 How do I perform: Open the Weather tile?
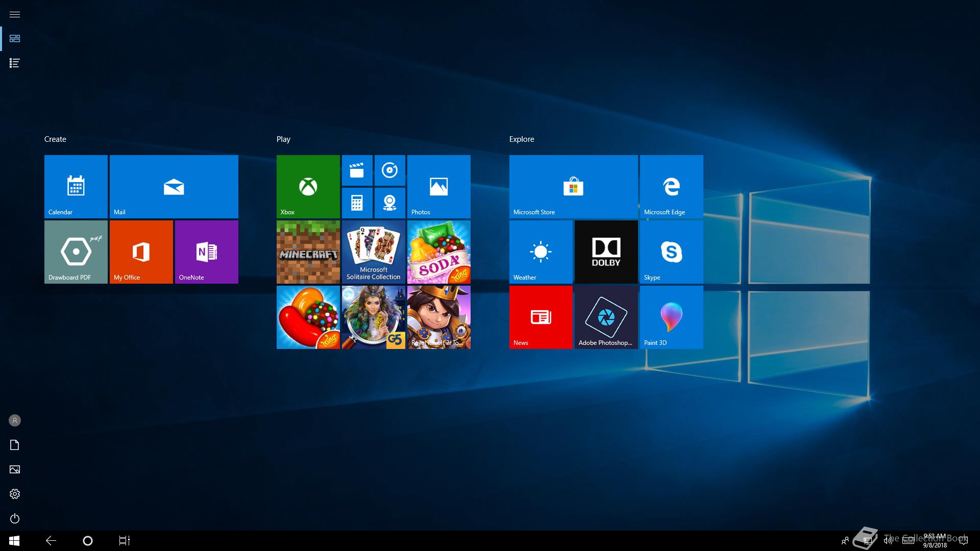click(x=541, y=252)
